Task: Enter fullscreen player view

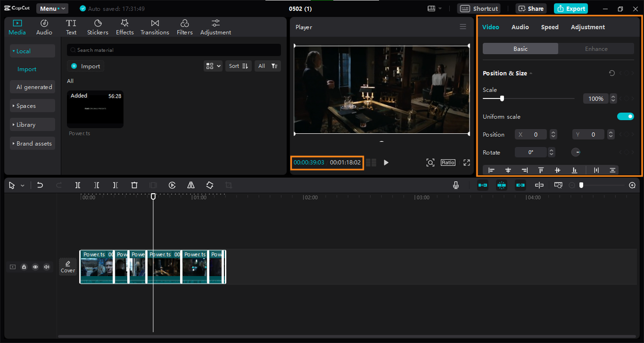Action: point(466,162)
